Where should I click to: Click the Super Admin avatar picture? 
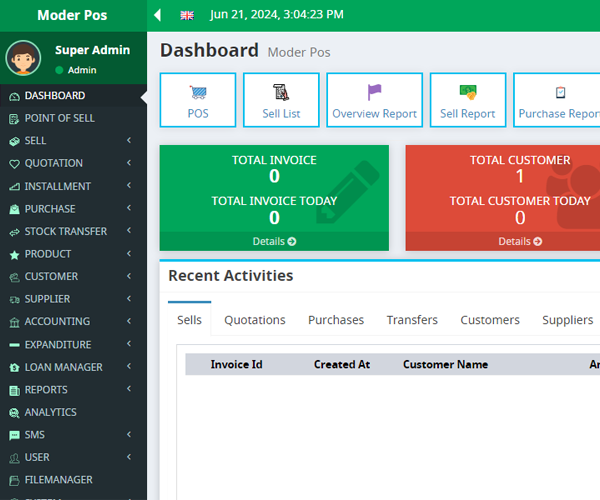23,58
